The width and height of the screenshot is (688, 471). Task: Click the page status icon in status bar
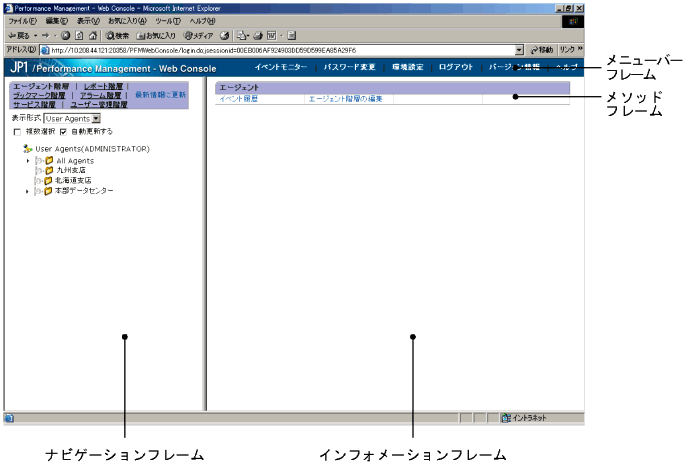coord(9,418)
